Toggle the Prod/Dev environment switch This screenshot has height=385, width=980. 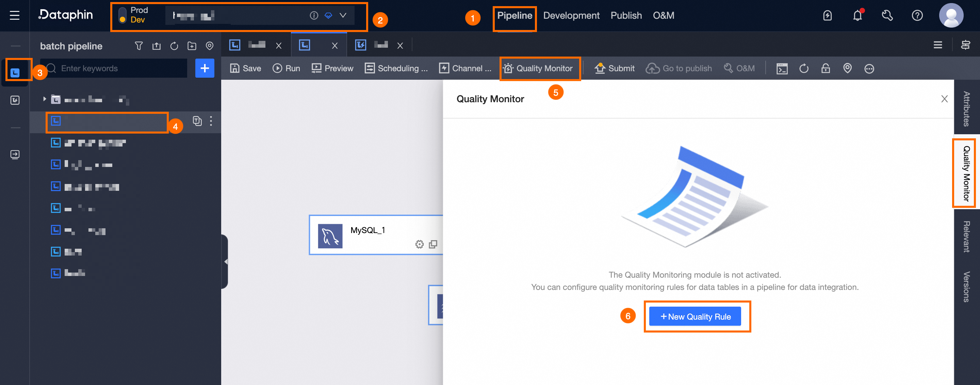(122, 15)
